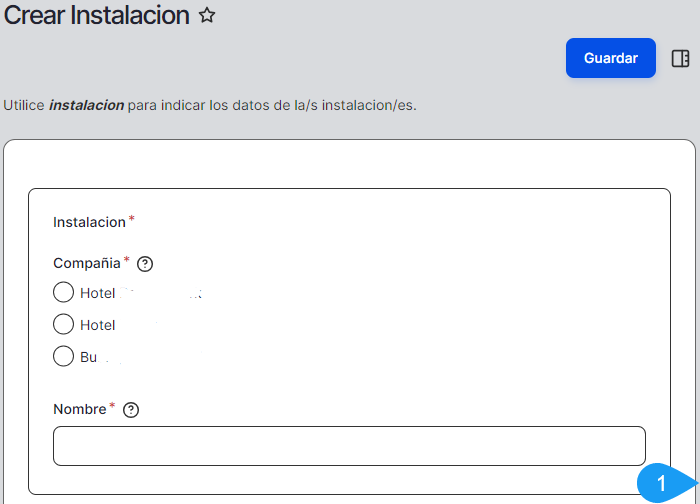The height and width of the screenshot is (504, 700).
Task: Click the Bu option label text
Action: click(88, 357)
